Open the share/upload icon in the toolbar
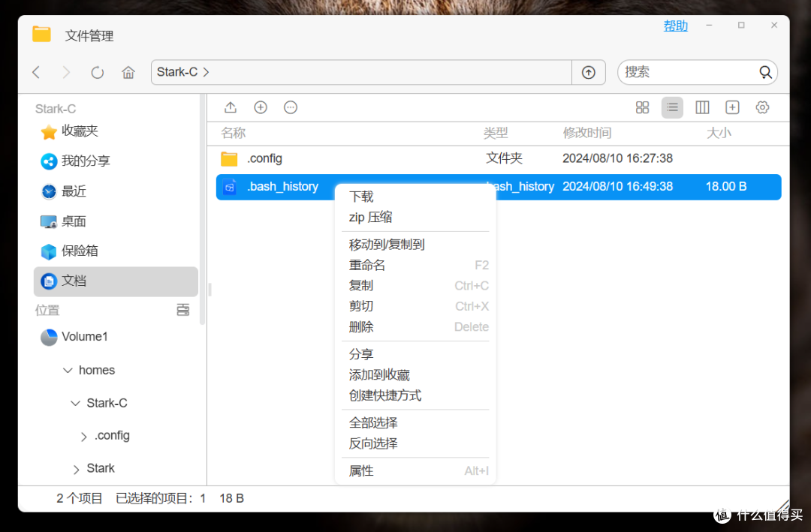The image size is (811, 532). [x=231, y=107]
